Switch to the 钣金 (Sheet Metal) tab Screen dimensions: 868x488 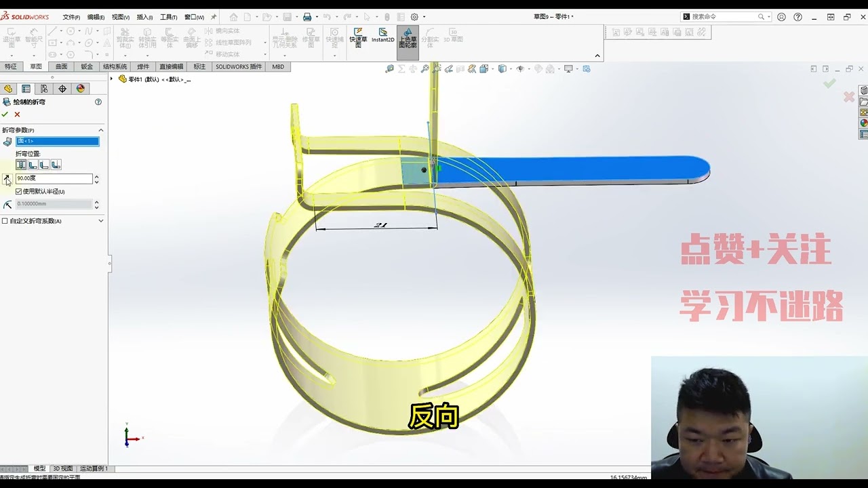87,66
